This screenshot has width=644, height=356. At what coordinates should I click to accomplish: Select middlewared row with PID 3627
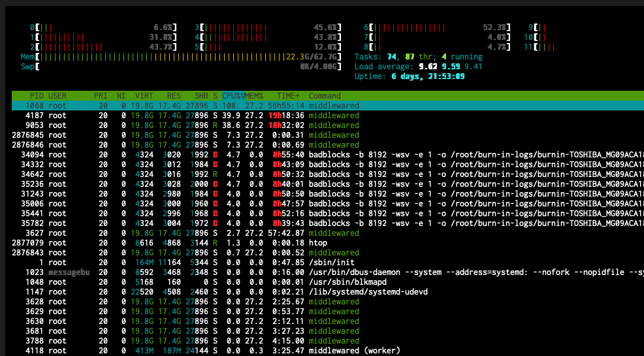pos(328,233)
